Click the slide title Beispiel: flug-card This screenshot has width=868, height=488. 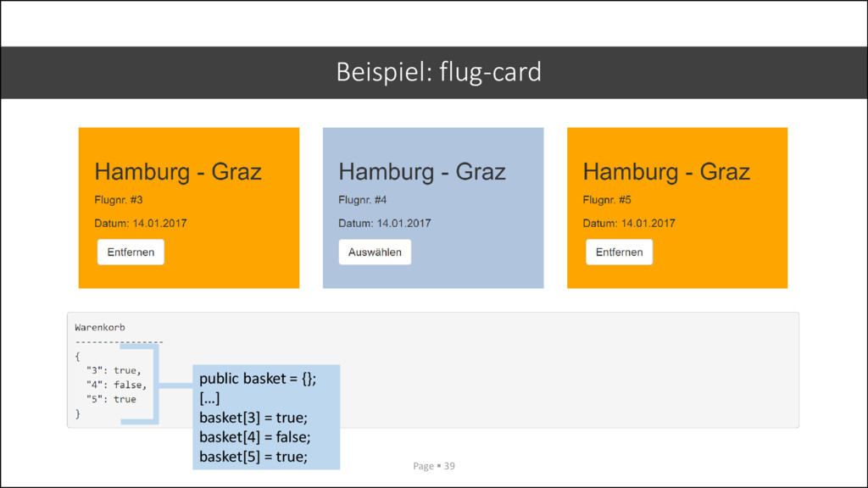coord(438,72)
